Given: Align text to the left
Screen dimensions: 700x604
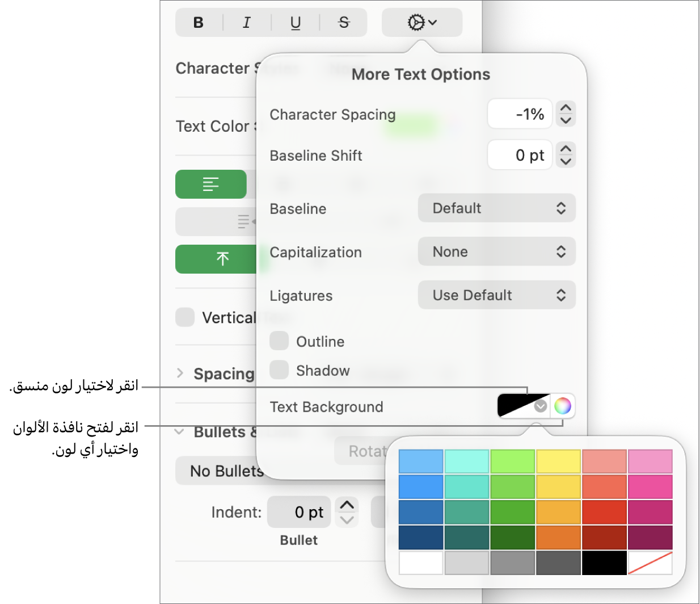Looking at the screenshot, I should pyautogui.click(x=211, y=184).
